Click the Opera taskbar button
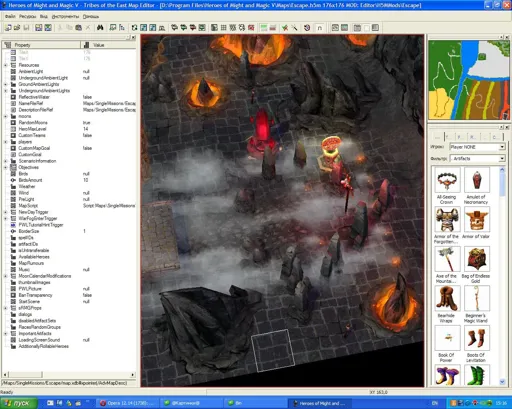The height and width of the screenshot is (409, 512). (127, 403)
